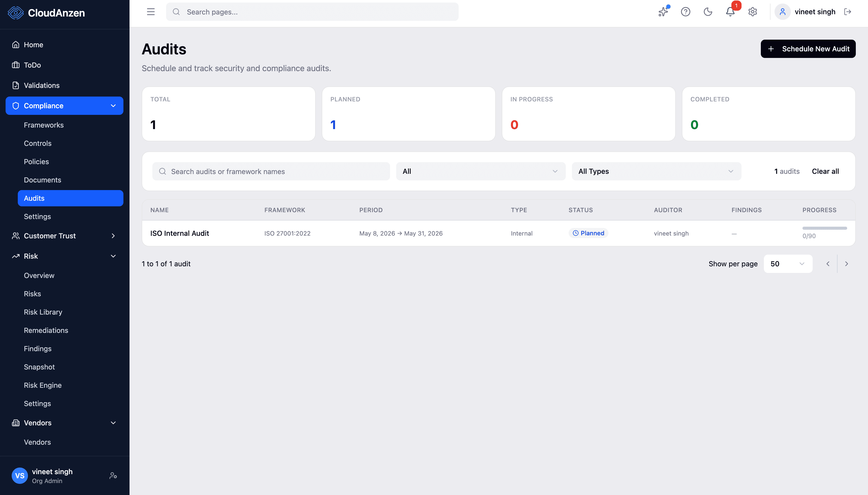The image size is (868, 495).
Task: Click the ToDo briefcase icon
Action: point(16,65)
